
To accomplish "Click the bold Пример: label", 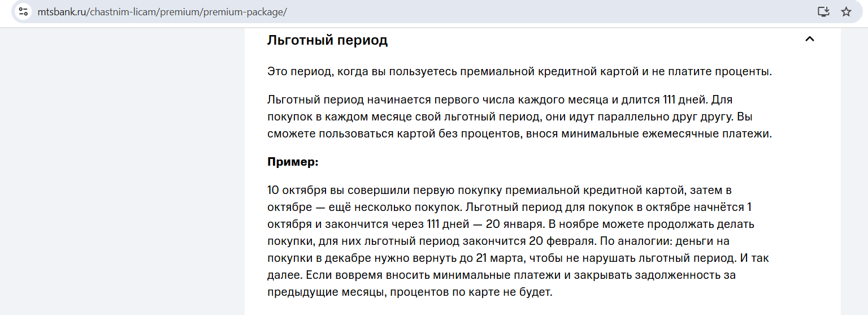I will (293, 162).
